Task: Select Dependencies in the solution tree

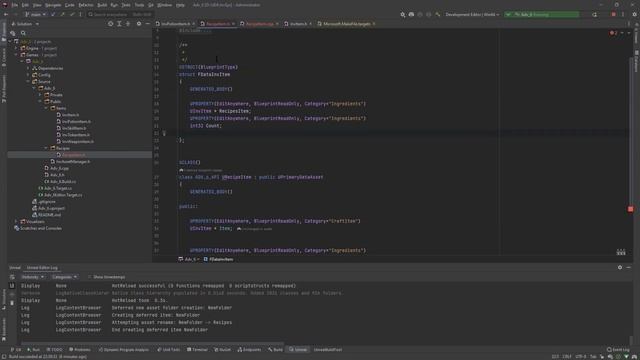Action: click(47, 68)
